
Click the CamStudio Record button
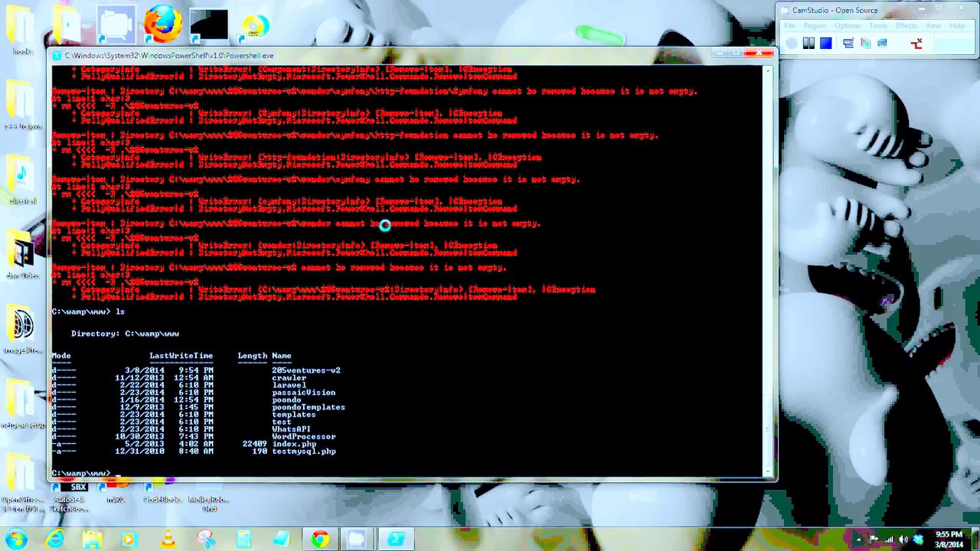[792, 44]
